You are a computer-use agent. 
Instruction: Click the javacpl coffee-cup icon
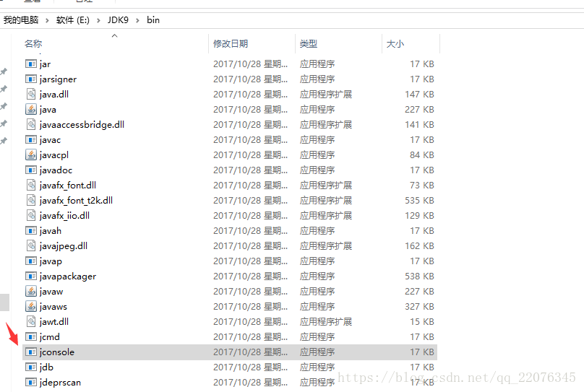click(31, 154)
